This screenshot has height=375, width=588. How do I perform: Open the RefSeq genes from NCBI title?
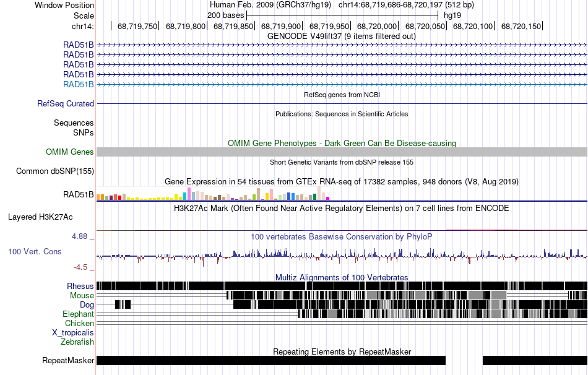342,95
